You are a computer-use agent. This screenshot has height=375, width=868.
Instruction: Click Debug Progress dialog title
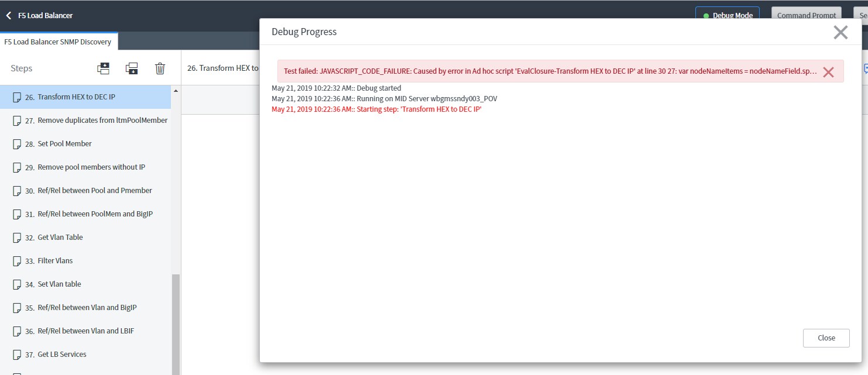click(x=304, y=32)
